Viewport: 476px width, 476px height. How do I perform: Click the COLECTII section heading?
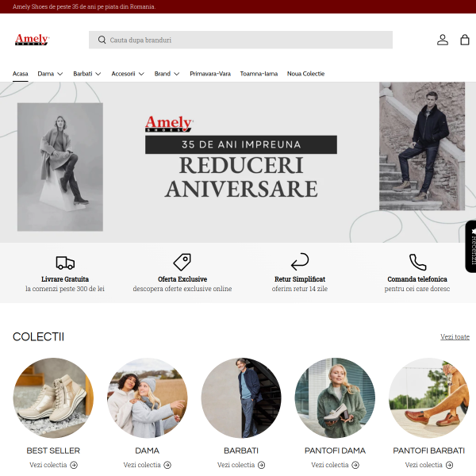click(38, 336)
